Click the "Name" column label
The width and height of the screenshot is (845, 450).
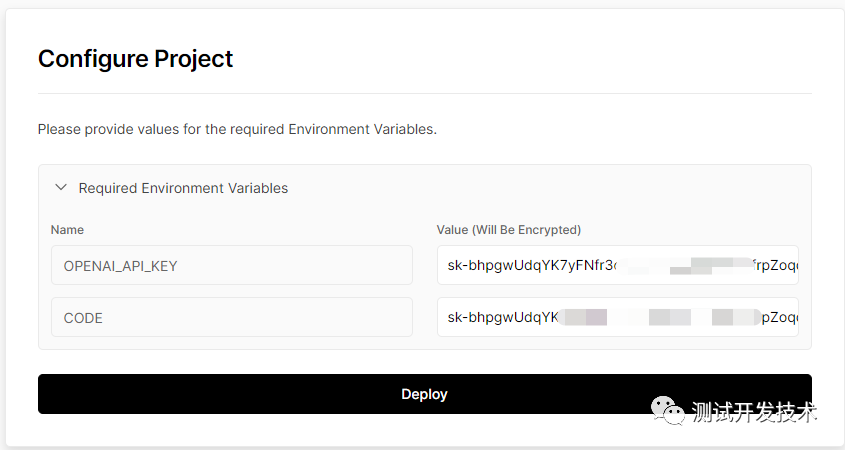pos(67,230)
